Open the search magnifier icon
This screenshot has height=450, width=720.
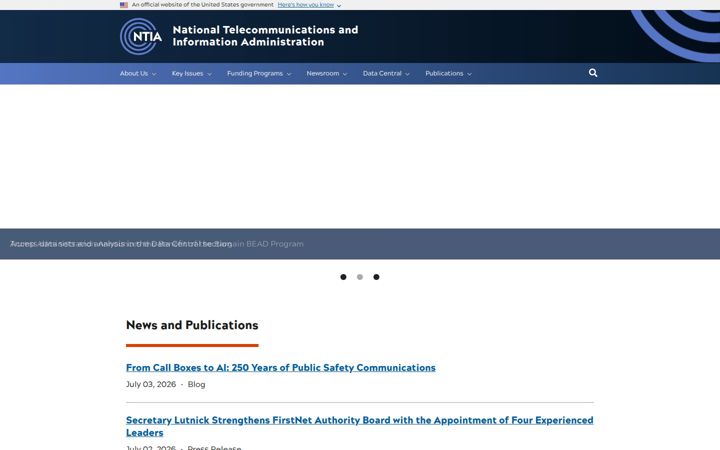coord(593,73)
